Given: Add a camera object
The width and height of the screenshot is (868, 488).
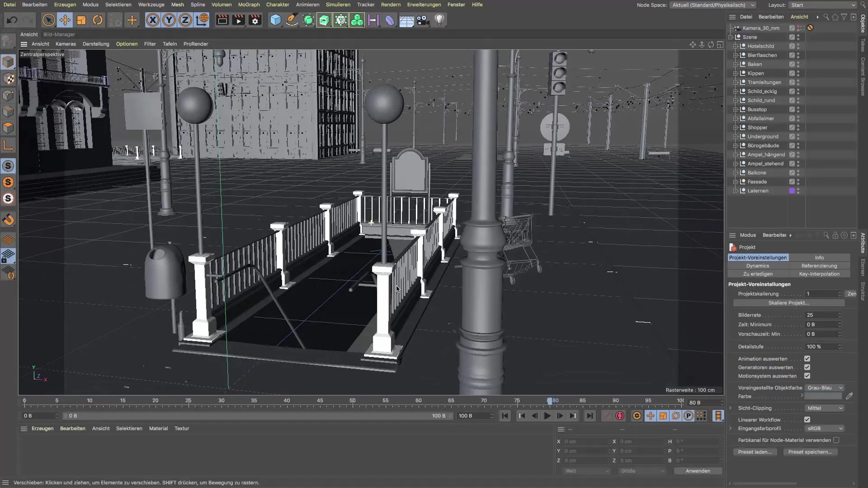Looking at the screenshot, I should (x=423, y=20).
